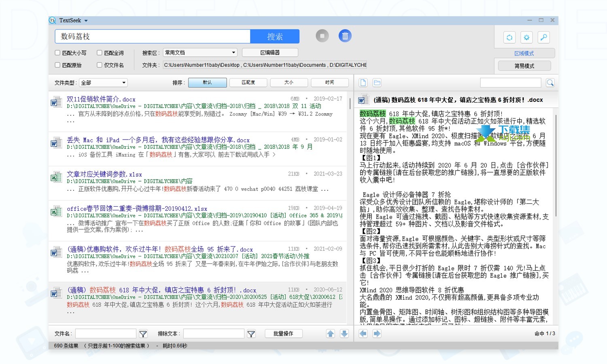Open 双11促销软件简介.docx result title
Viewport: 607px width, 364px height.
pyautogui.click(x=101, y=99)
